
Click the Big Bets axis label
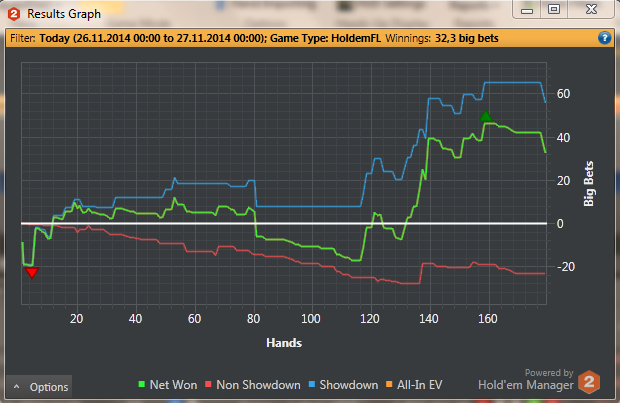[x=589, y=184]
